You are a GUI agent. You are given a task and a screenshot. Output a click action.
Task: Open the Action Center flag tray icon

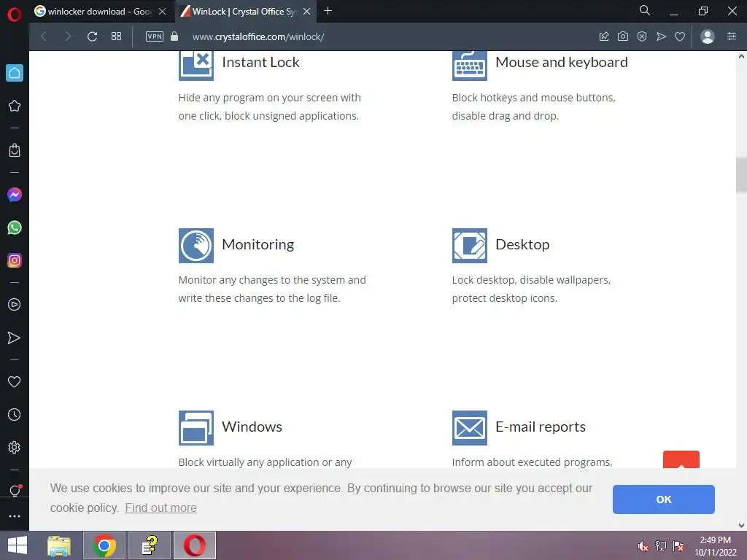(678, 546)
